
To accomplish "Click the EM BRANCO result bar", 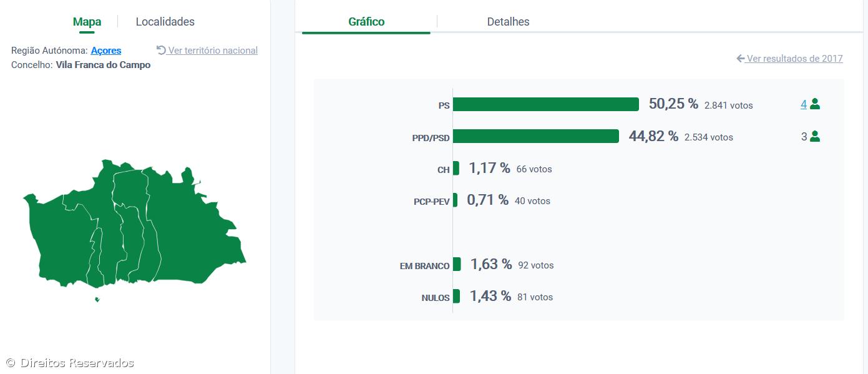I will tap(457, 265).
